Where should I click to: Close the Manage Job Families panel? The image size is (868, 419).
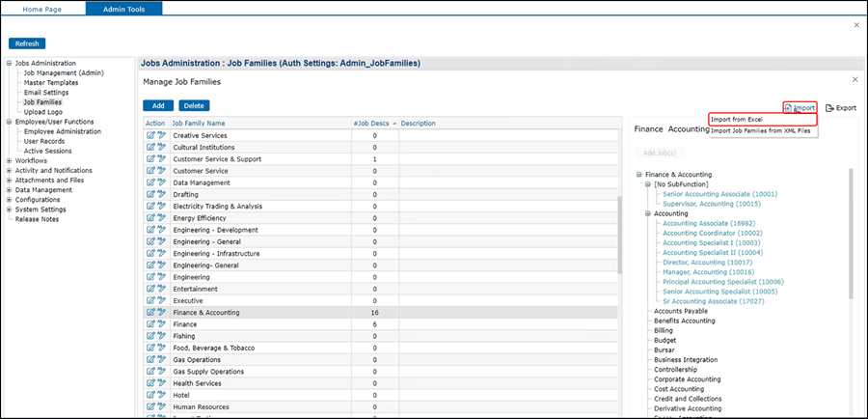(854, 79)
